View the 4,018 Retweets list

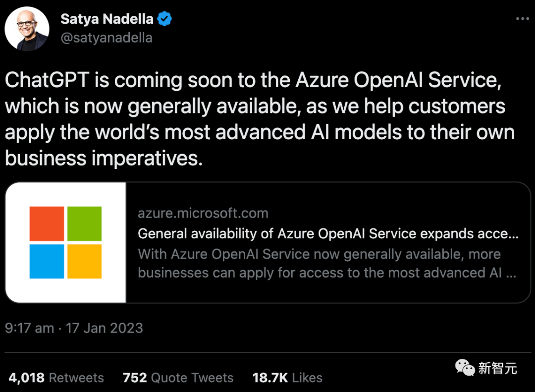pos(56,378)
